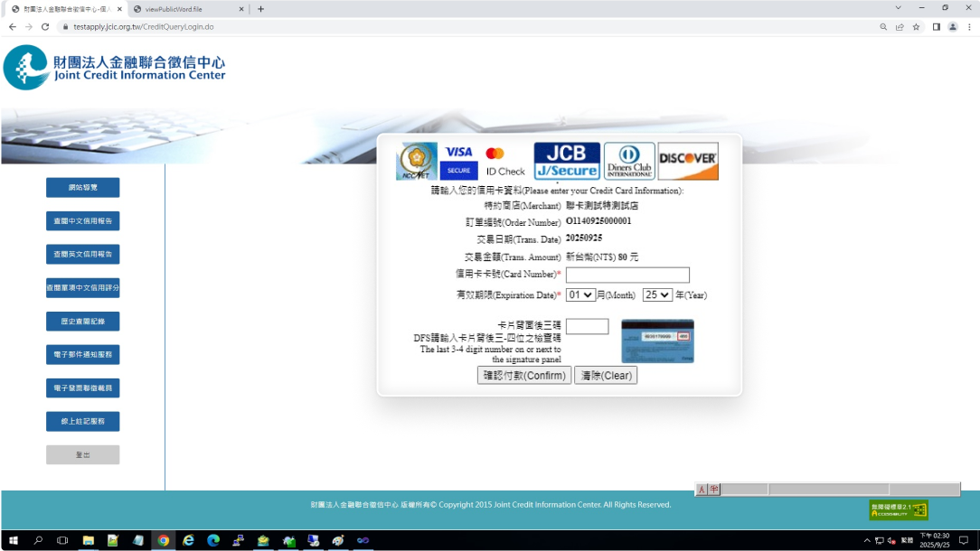980x551 pixels.
Task: Switch to the viewPublicWord.file tab
Action: click(x=184, y=9)
